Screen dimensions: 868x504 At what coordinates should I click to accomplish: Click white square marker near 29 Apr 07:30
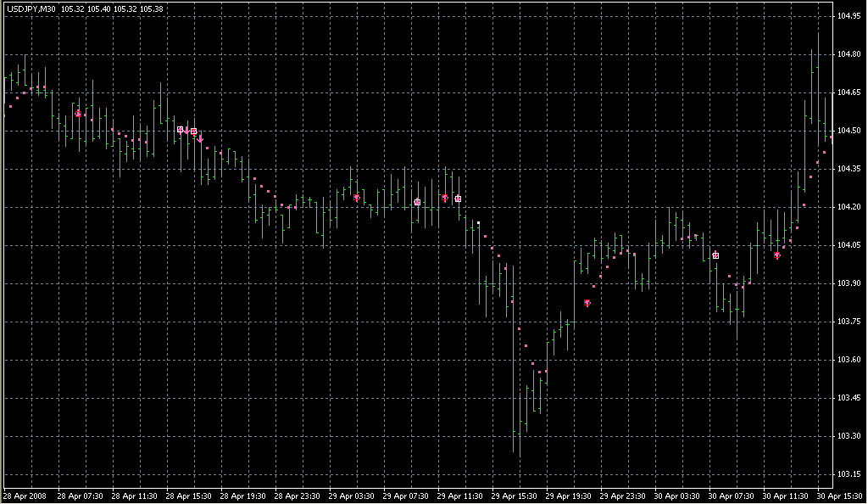(x=417, y=202)
